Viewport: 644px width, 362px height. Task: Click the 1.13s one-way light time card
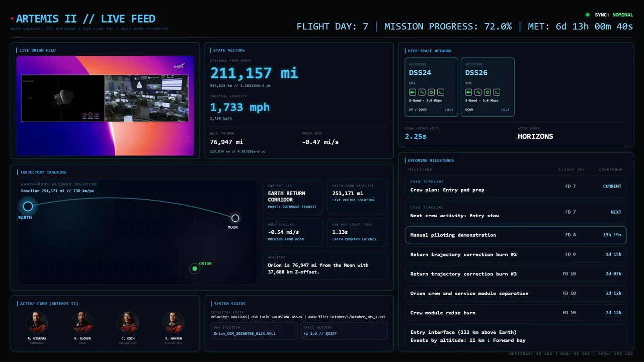(357, 232)
